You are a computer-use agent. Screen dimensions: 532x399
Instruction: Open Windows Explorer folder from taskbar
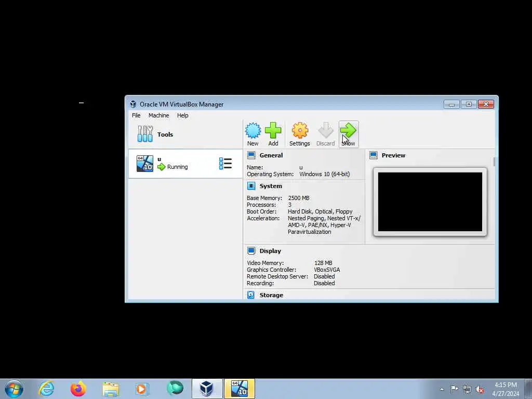point(111,389)
